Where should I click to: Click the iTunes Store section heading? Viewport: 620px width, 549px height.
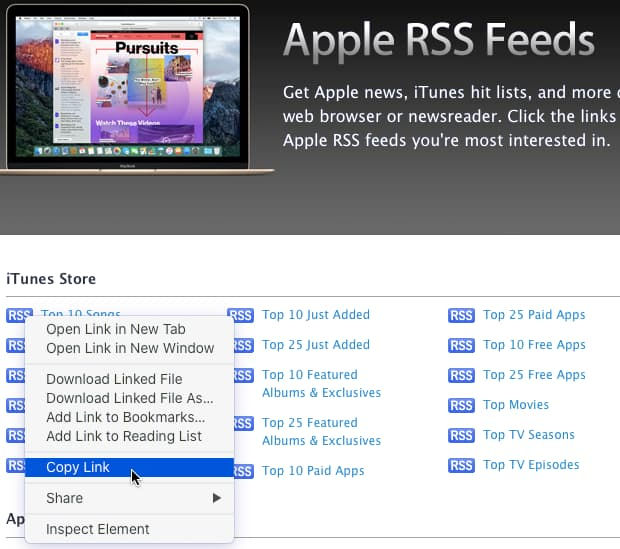(x=51, y=279)
